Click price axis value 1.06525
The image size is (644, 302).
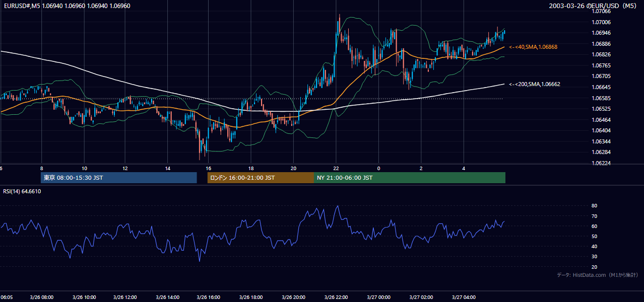[x=601, y=109]
